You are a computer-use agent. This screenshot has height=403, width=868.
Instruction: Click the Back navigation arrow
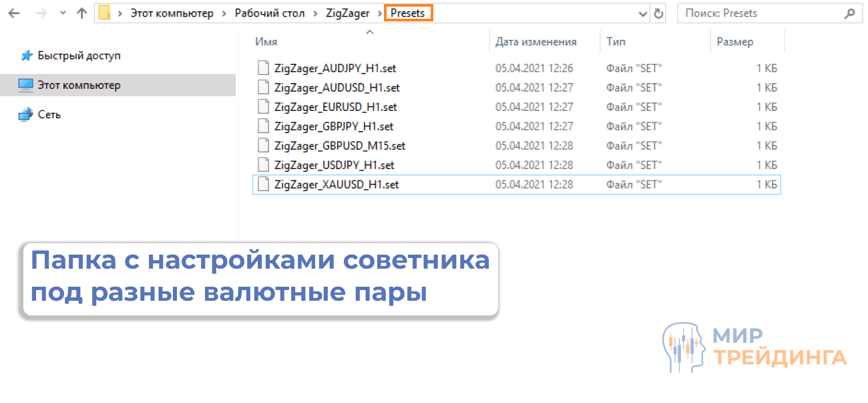[x=14, y=12]
